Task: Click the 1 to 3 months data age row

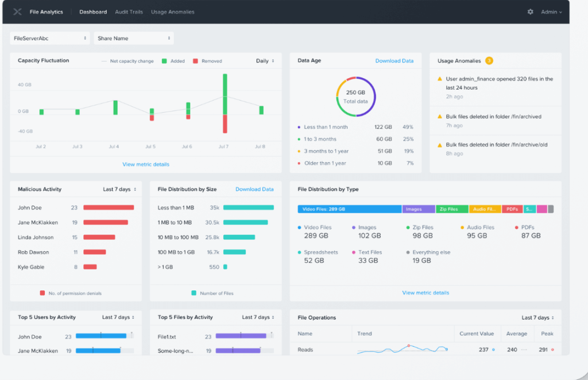Action: tap(355, 139)
